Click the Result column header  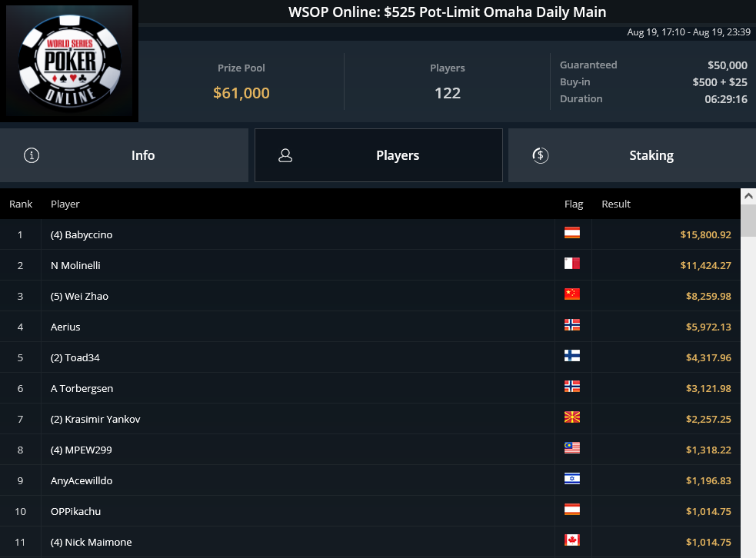click(x=616, y=204)
